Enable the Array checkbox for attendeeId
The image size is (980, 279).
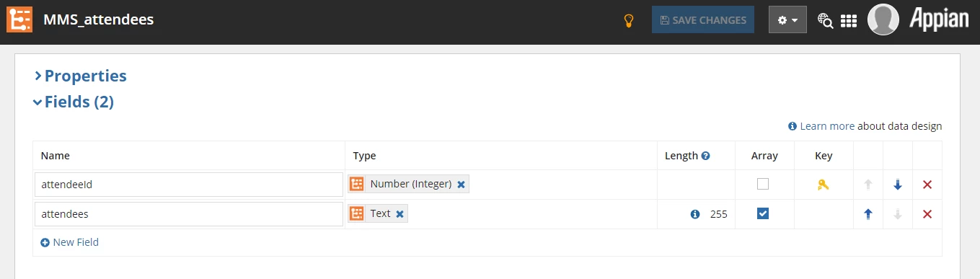[763, 184]
